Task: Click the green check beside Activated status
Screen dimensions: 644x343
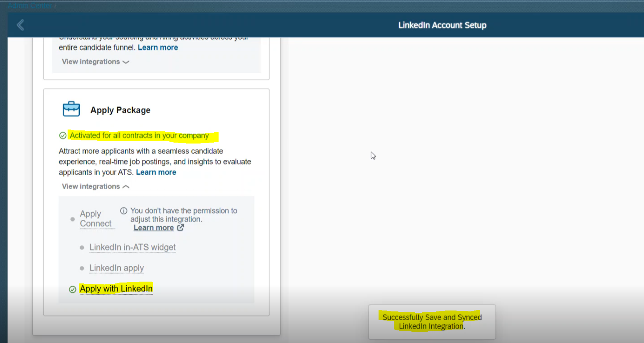Action: tap(63, 135)
